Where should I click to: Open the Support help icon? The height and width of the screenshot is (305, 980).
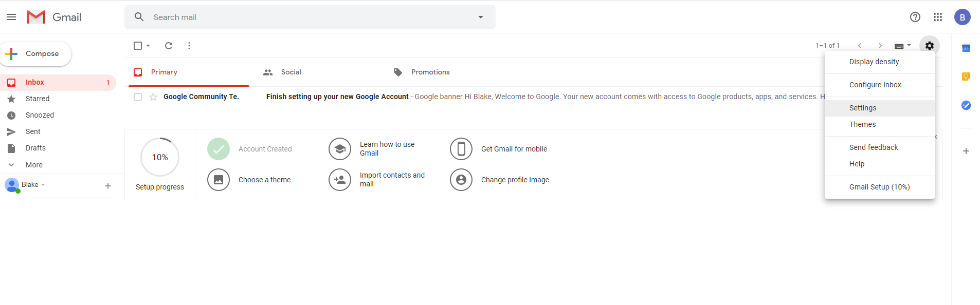pyautogui.click(x=915, y=17)
